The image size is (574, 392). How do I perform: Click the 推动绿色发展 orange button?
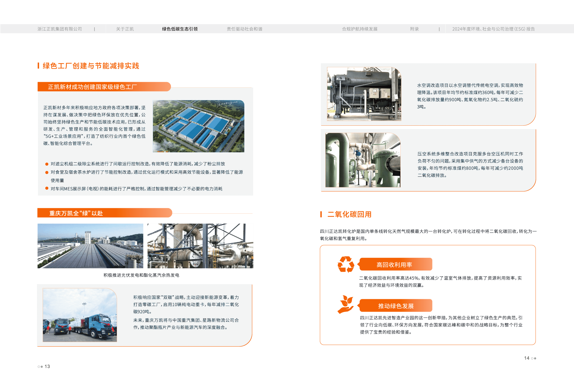(395, 306)
